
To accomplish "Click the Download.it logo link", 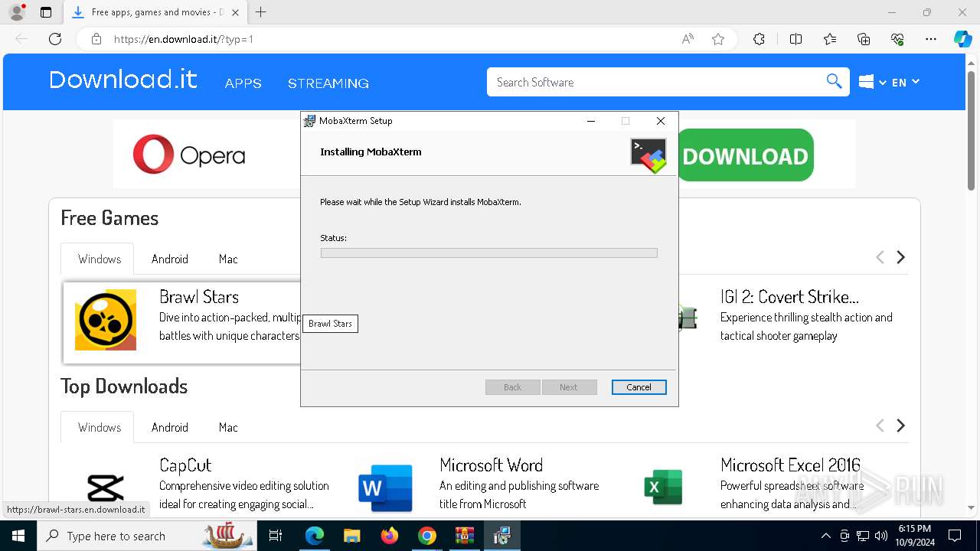I will pyautogui.click(x=123, y=80).
